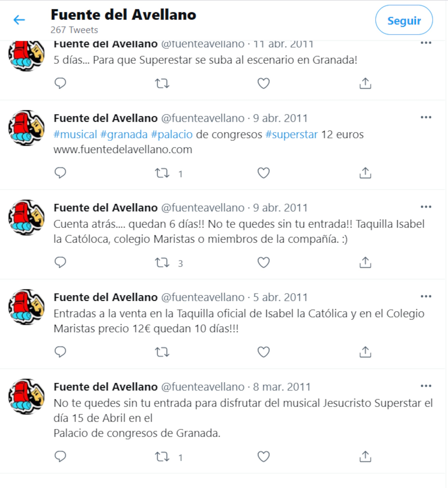Open the #granada hashtag link
This screenshot has width=448, height=488.
click(x=124, y=135)
